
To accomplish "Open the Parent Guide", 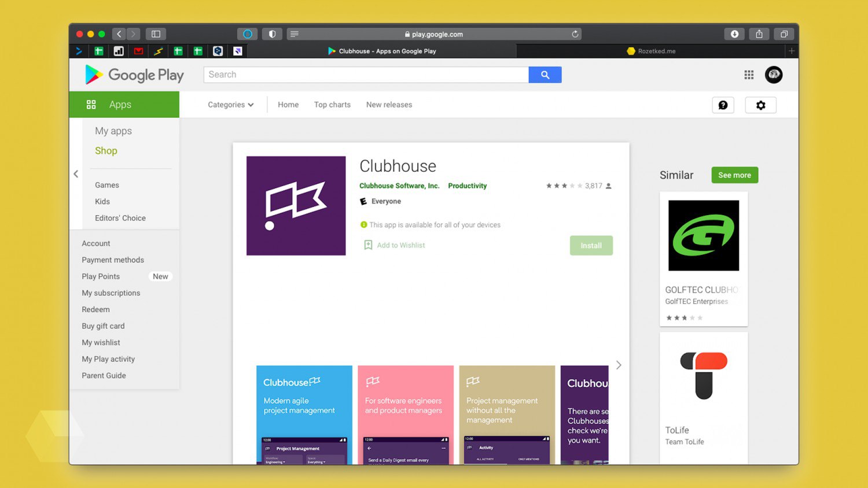I will click(x=104, y=375).
